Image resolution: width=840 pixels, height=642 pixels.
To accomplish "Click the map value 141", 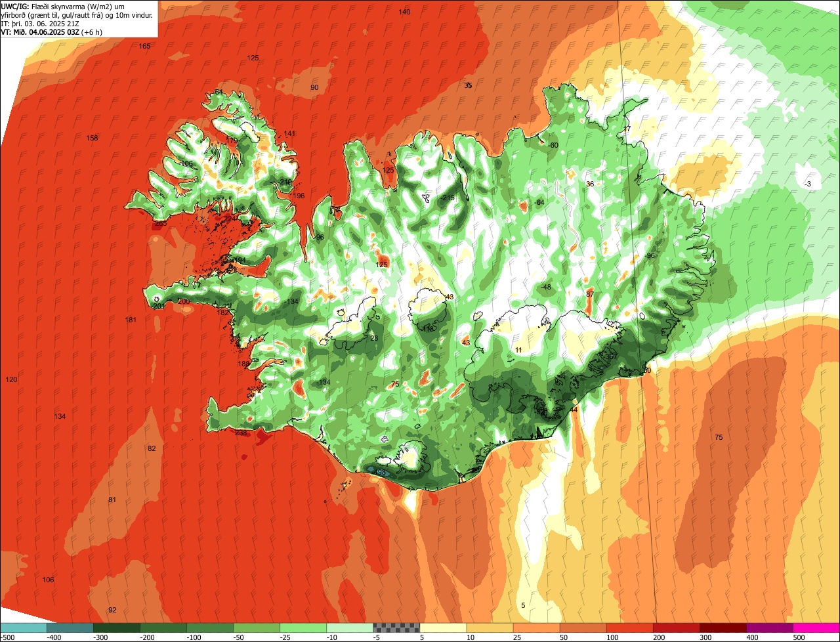I will (289, 133).
